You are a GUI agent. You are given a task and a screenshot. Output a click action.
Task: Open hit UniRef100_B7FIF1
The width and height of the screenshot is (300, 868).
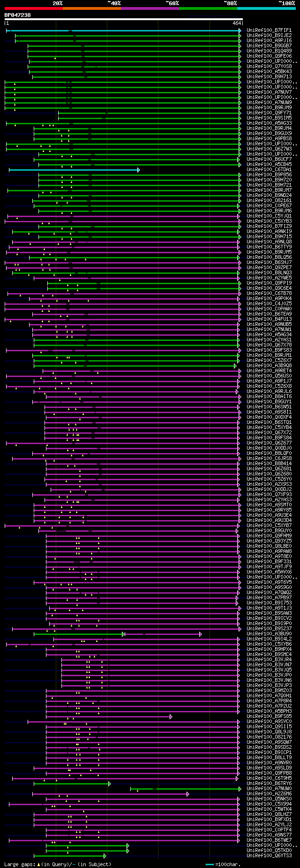point(269,30)
